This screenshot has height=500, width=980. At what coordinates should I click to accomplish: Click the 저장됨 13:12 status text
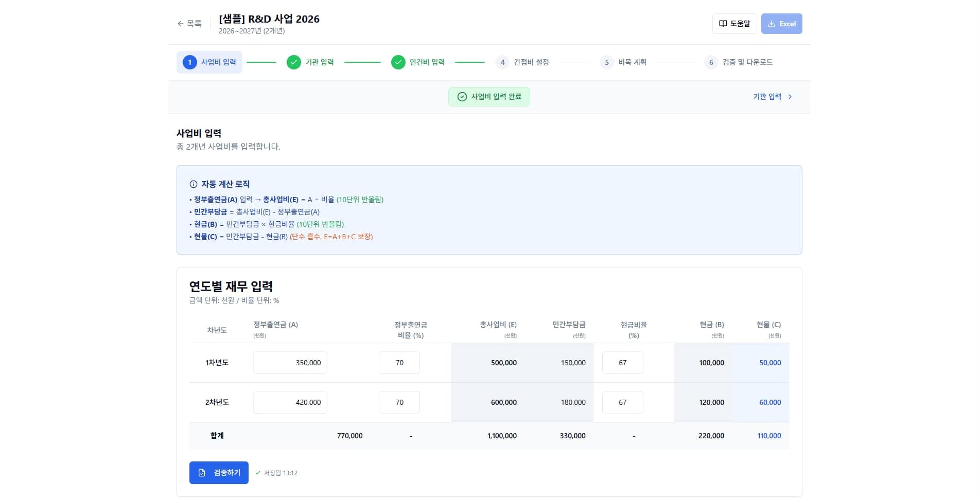tap(281, 473)
